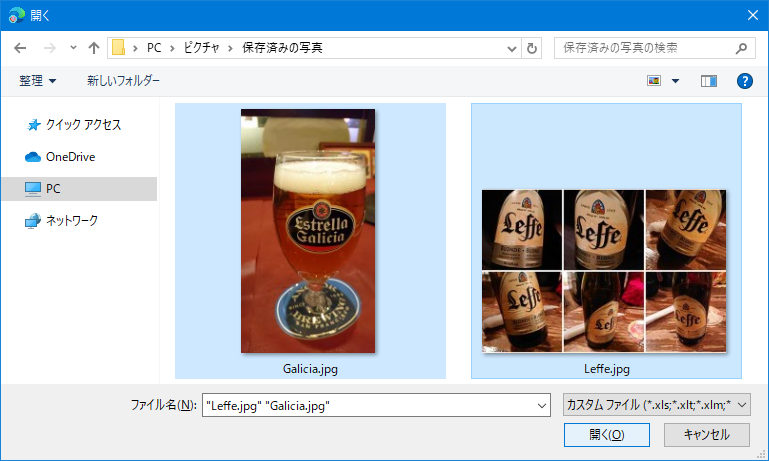Click the Up one level arrow
Screen dimensions: 769x461
94,48
